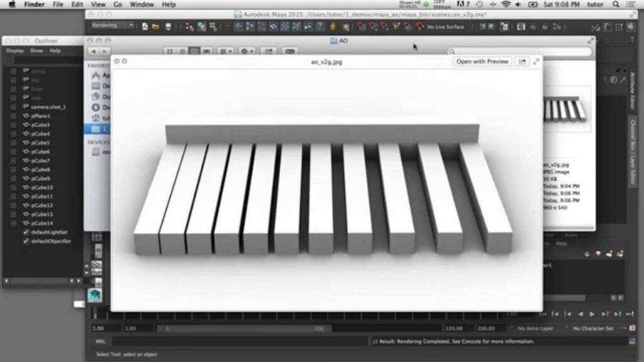Click the MEL command line input field
Screen dimensions: 644x362
pos(239,341)
